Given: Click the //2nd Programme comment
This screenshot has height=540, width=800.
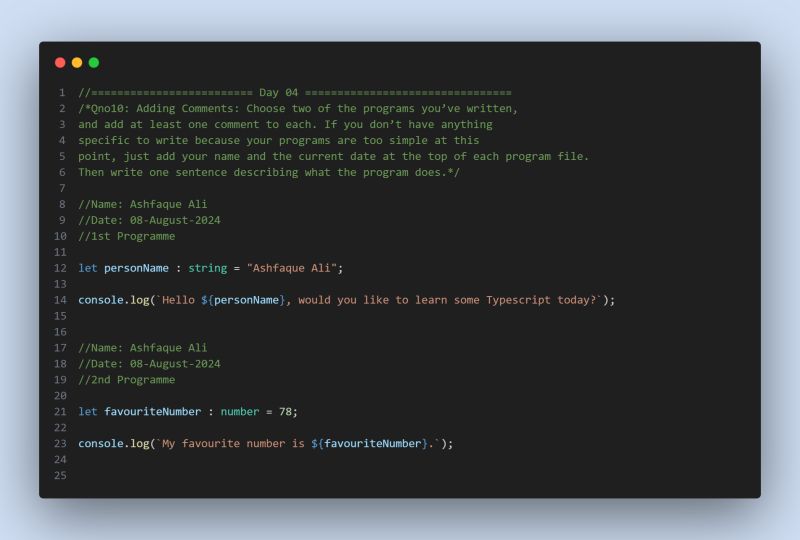Looking at the screenshot, I should 127,380.
